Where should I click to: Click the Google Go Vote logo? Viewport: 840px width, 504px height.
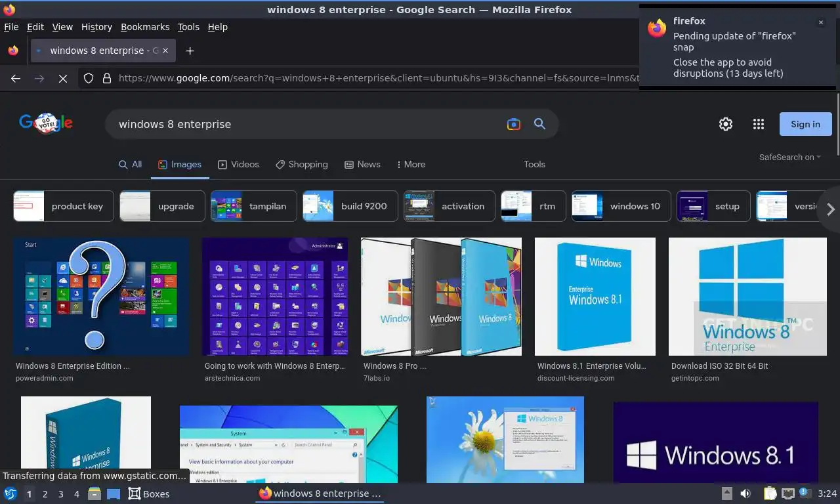(x=46, y=123)
